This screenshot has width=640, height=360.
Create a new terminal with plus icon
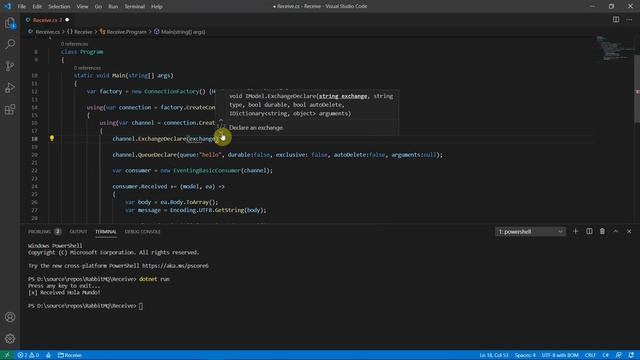click(576, 231)
